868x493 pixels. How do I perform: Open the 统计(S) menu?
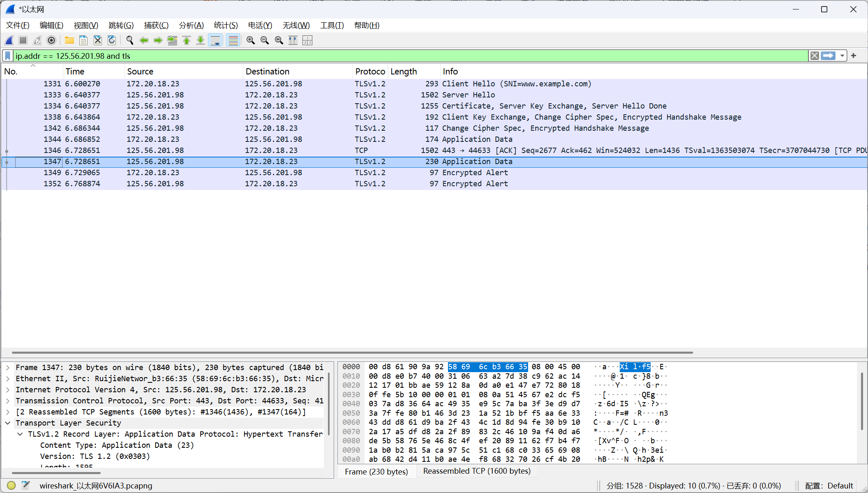click(x=226, y=25)
